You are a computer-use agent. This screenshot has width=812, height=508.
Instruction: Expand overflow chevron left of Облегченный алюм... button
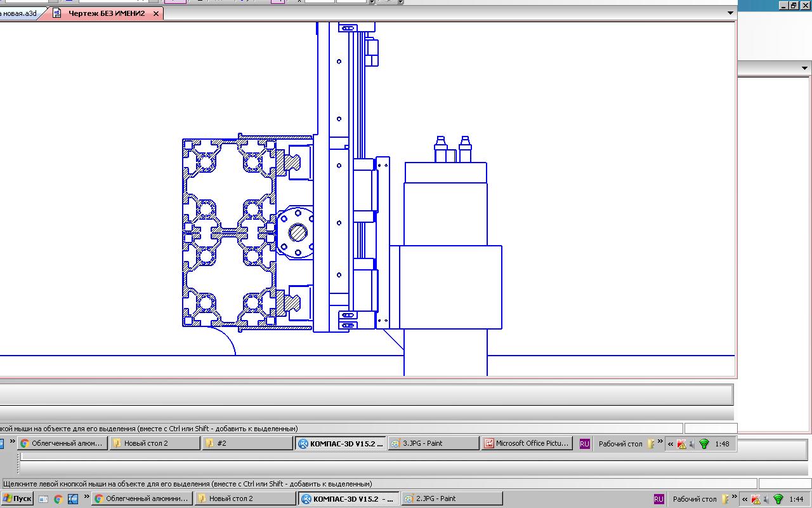[12, 441]
